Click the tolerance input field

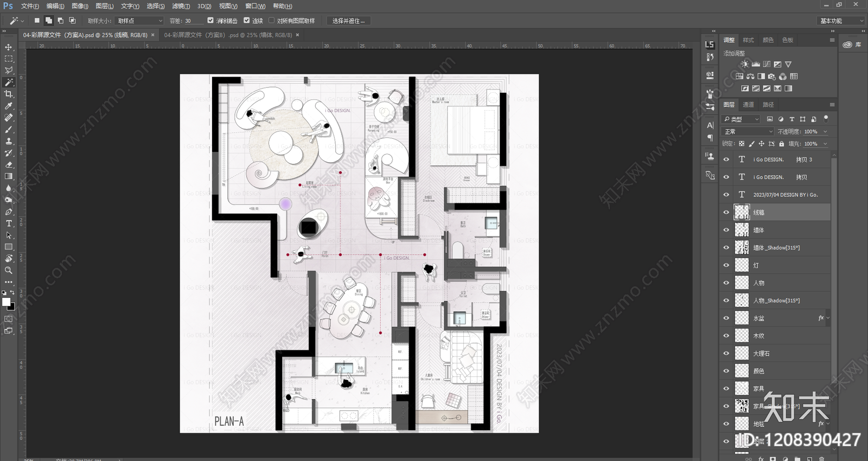tap(194, 21)
